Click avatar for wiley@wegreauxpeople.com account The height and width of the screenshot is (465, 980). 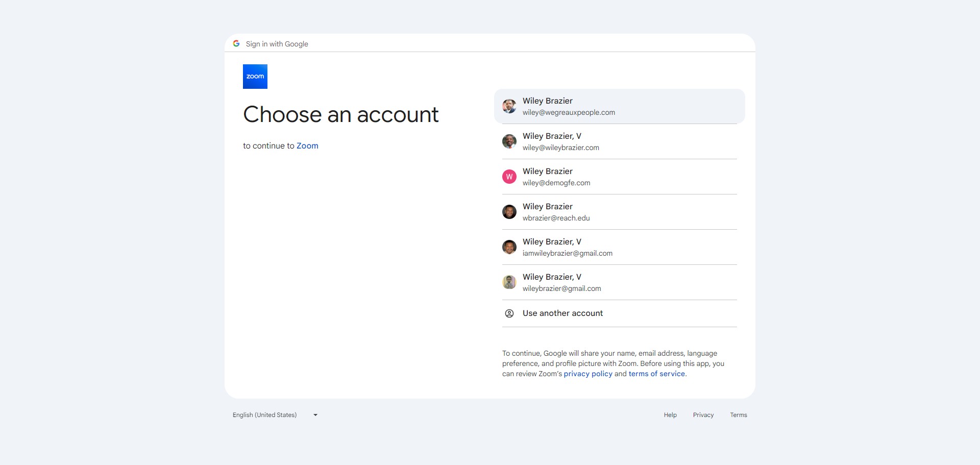(x=509, y=106)
